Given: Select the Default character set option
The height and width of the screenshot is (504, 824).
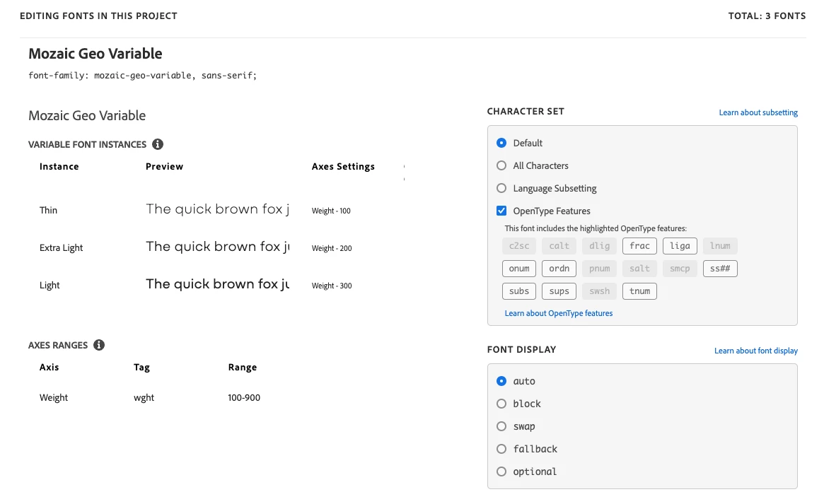Looking at the screenshot, I should point(501,143).
